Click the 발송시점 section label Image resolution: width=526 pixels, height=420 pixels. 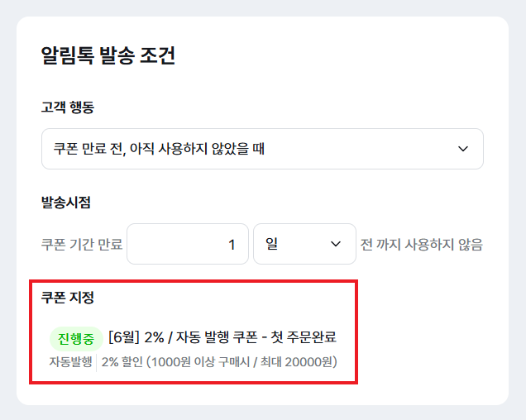[66, 203]
